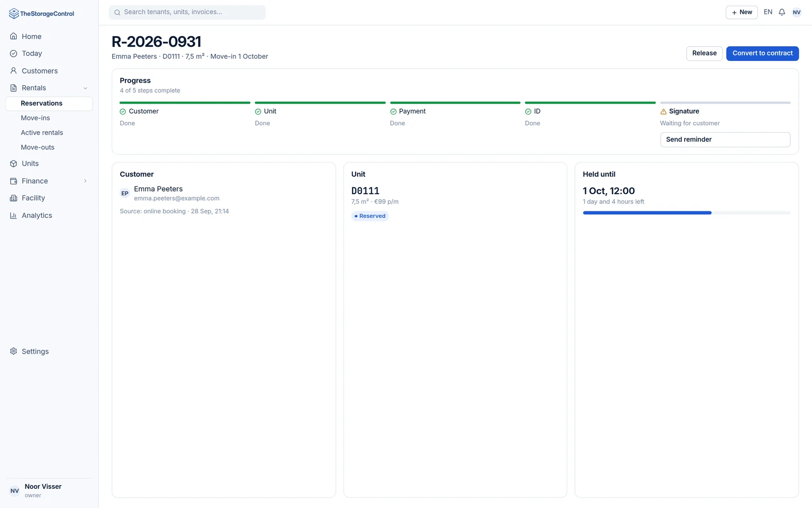Click '4 of 5 steps complete' text
The height and width of the screenshot is (508, 812).
point(150,90)
